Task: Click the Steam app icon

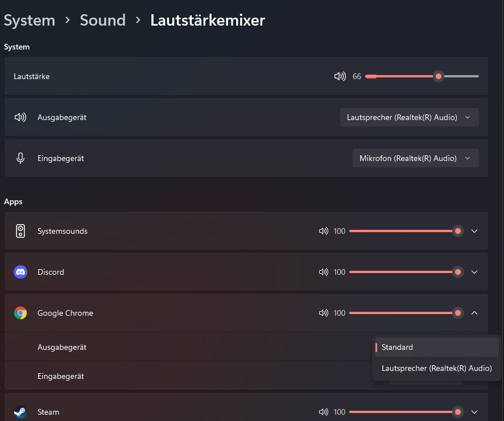Action: [x=20, y=412]
